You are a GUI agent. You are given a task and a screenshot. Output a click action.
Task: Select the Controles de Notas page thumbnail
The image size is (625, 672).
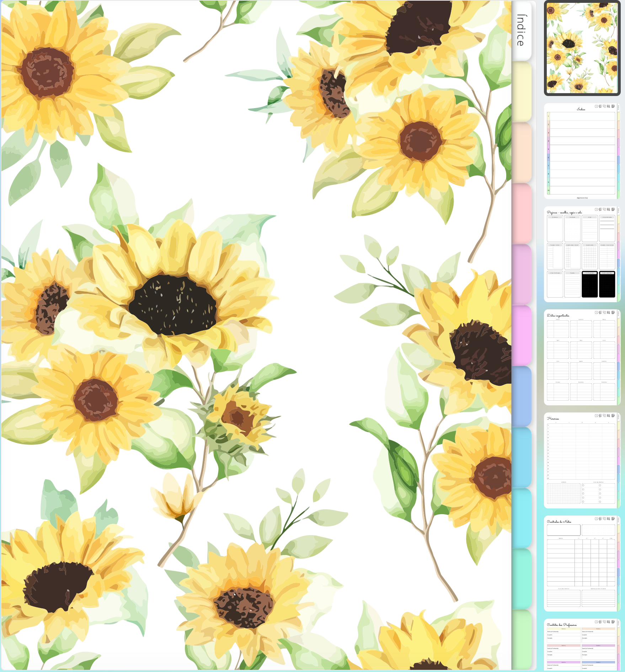pos(581,564)
